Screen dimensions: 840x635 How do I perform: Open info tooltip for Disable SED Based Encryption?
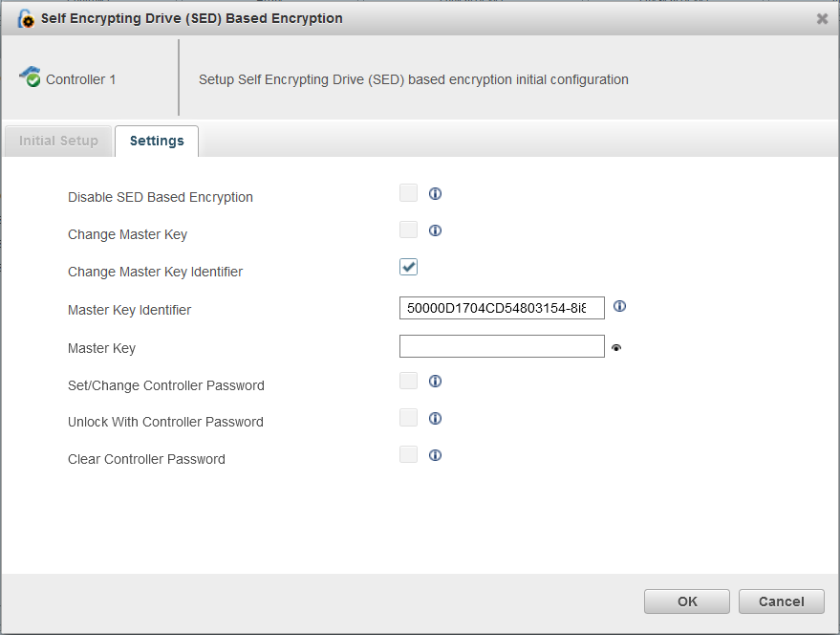435,193
